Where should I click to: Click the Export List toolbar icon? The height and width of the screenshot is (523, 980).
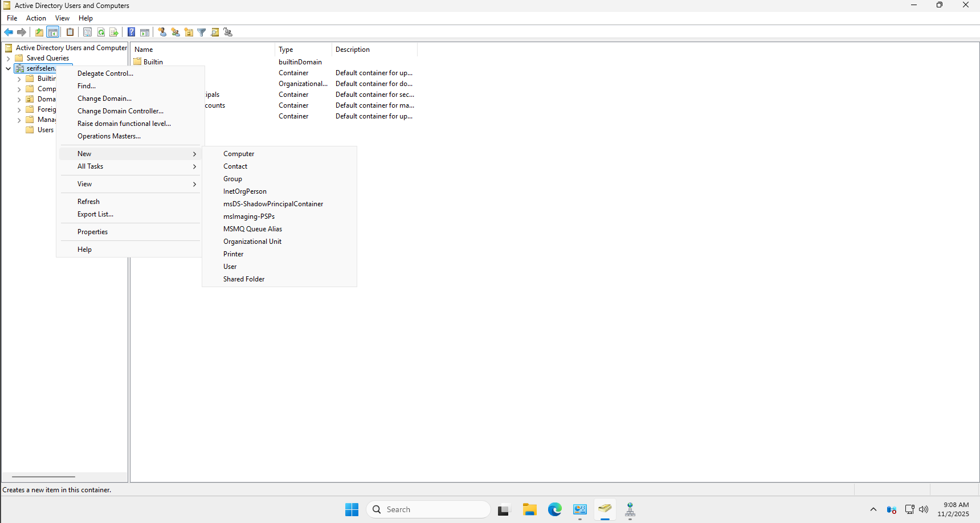tap(113, 32)
